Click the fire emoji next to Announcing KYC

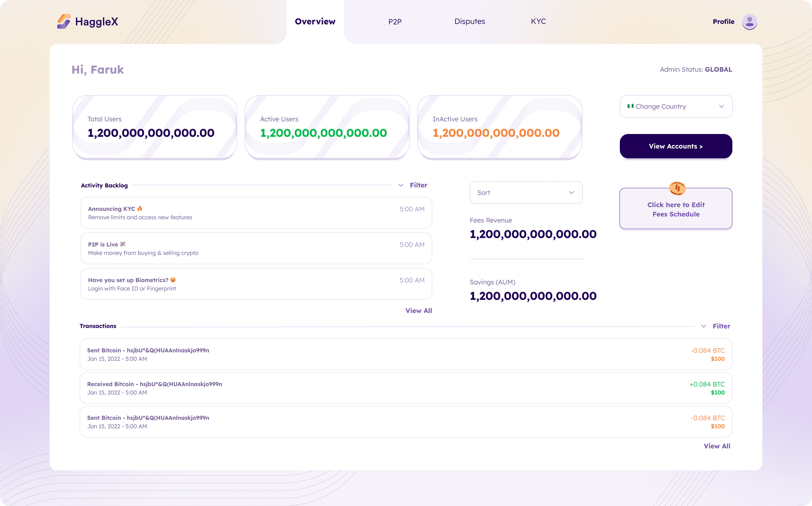tap(140, 209)
